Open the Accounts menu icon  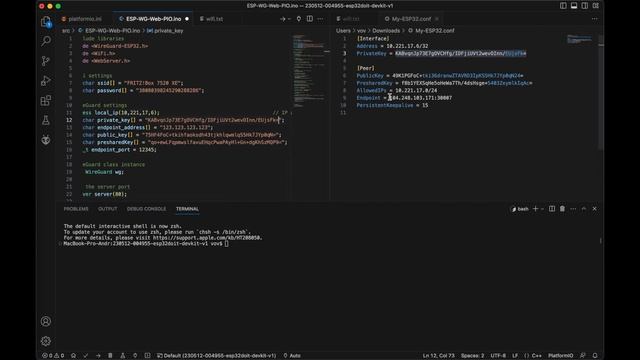tap(46, 321)
